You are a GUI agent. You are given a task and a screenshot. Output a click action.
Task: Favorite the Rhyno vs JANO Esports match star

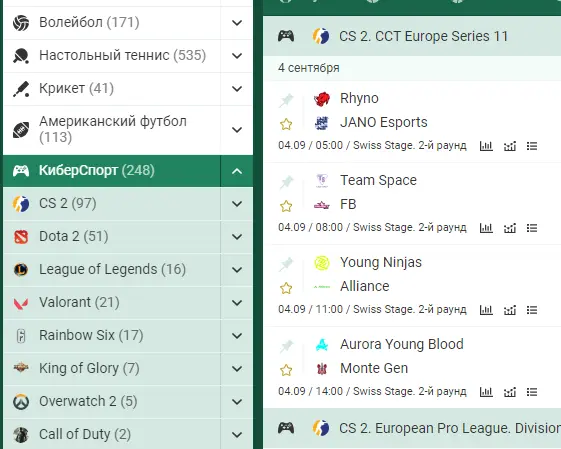click(286, 124)
